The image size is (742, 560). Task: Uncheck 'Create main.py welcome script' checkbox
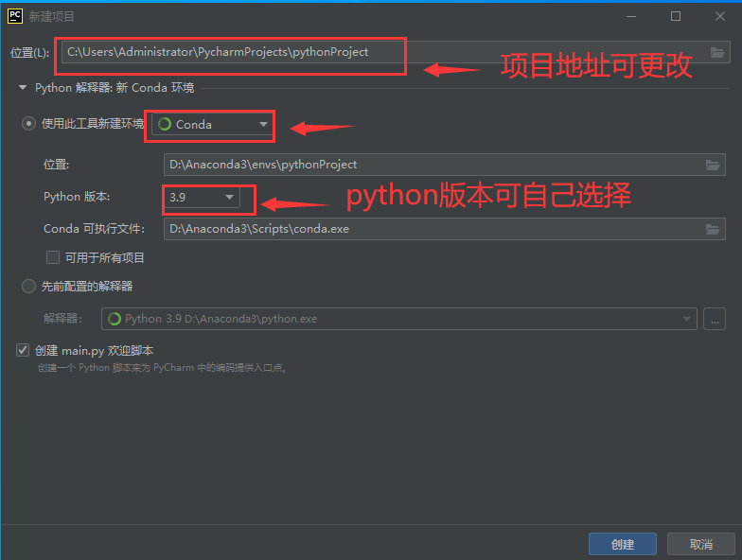[x=23, y=350]
